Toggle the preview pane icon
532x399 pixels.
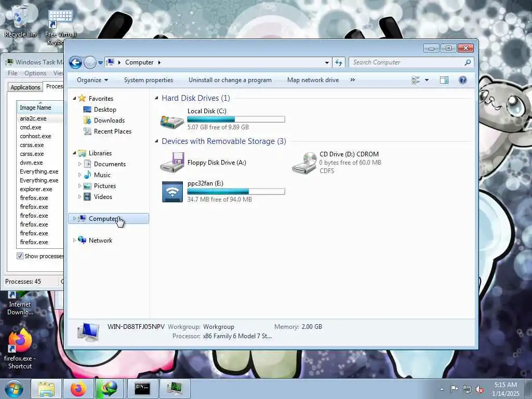point(444,80)
